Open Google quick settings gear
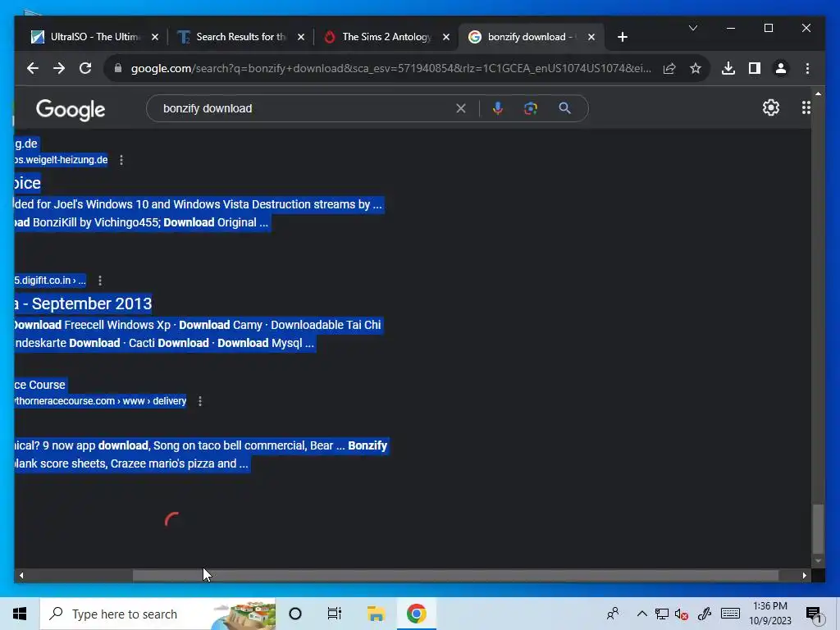Viewport: 840px width, 630px height. [771, 107]
